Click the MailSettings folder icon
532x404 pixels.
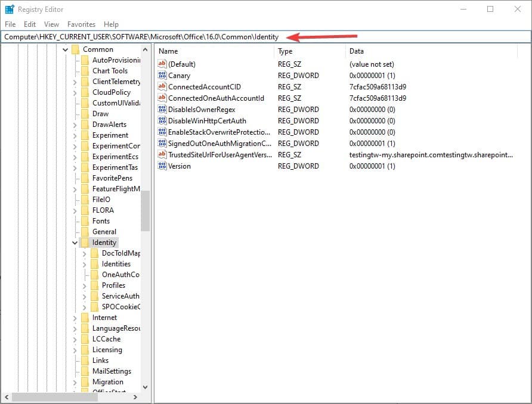point(85,371)
